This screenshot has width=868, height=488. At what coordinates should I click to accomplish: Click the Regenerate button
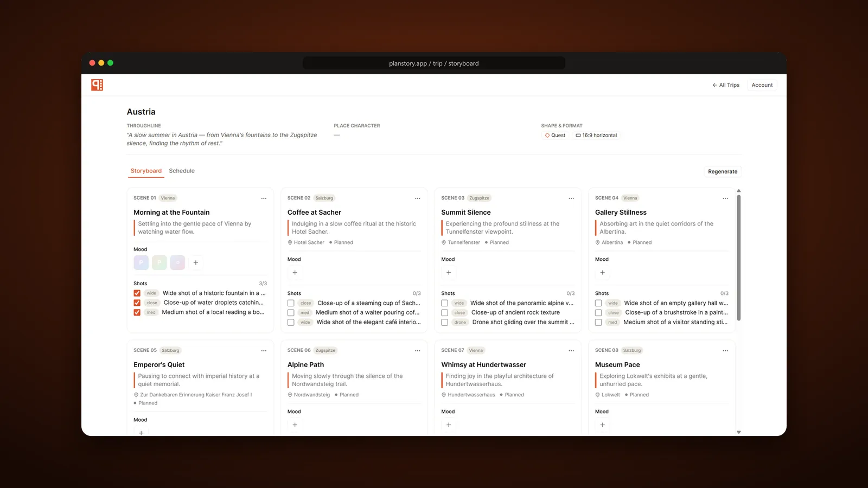723,171
